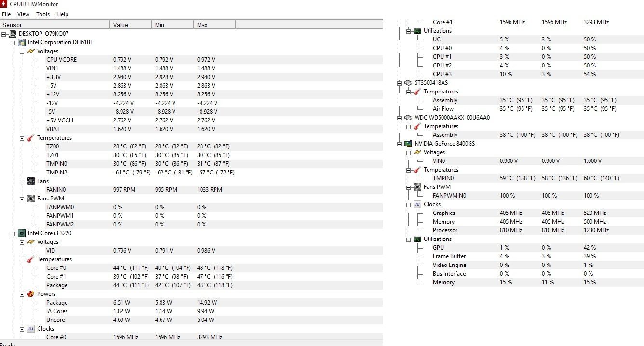Collapse the ST3500418AS drive node
This screenshot has width=644, height=346.
click(400, 83)
